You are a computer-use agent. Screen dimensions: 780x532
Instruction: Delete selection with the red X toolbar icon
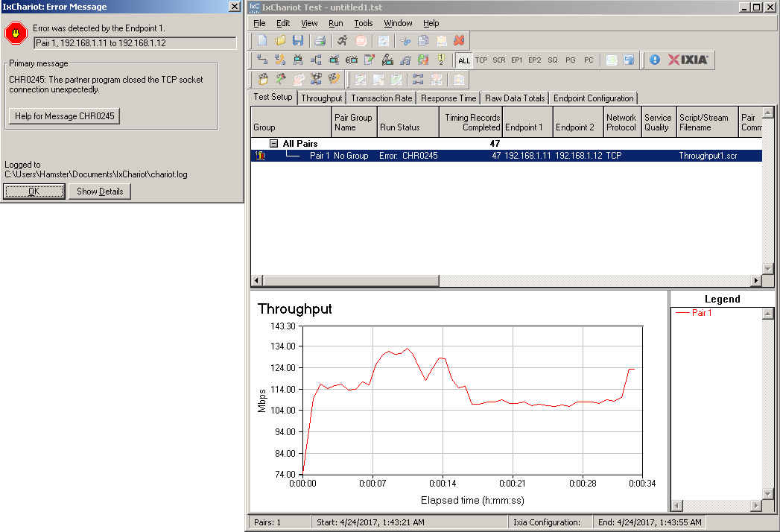coord(459,41)
